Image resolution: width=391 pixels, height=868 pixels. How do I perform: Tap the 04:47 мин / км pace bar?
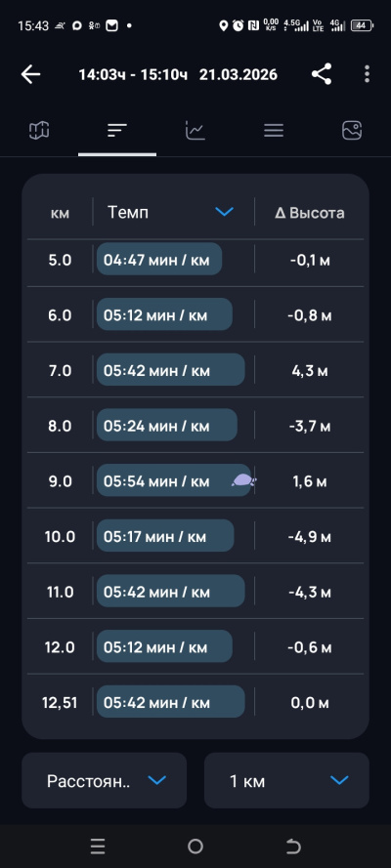point(159,259)
